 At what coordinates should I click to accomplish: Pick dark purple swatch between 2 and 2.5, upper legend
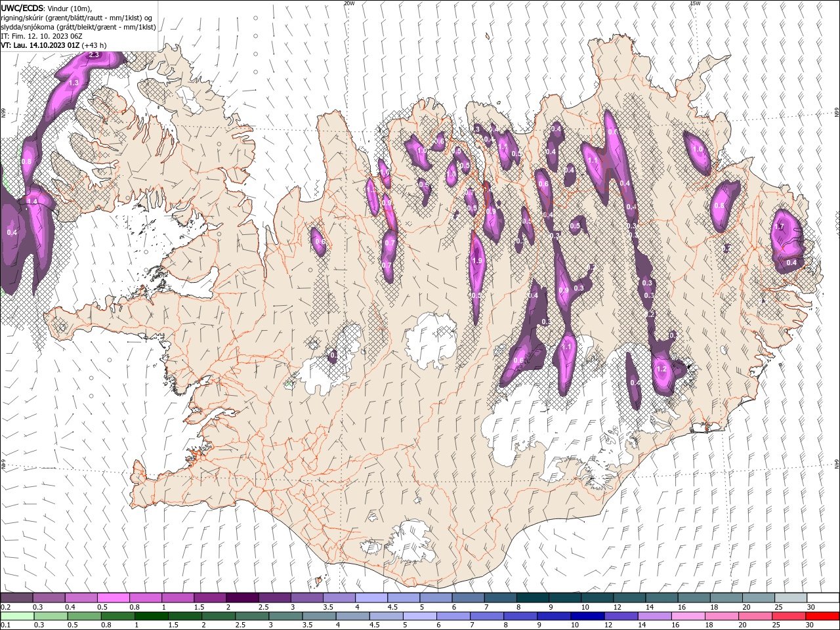click(x=241, y=598)
